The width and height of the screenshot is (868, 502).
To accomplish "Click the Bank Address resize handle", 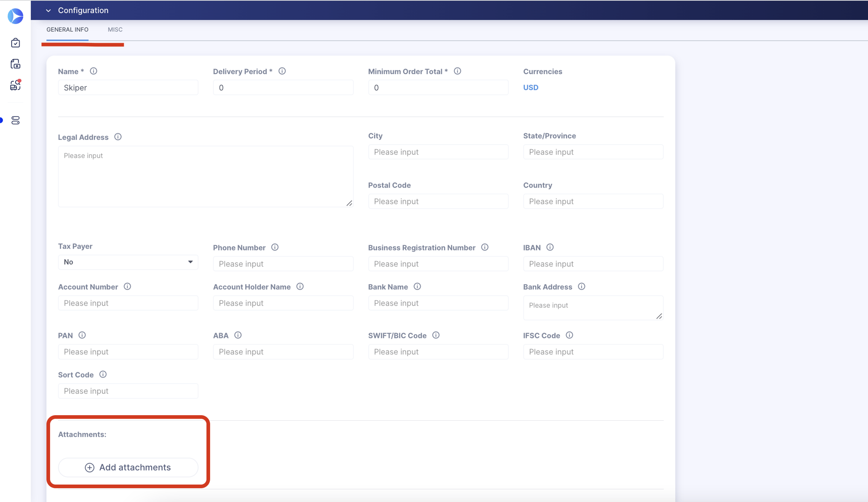I will coord(659,316).
